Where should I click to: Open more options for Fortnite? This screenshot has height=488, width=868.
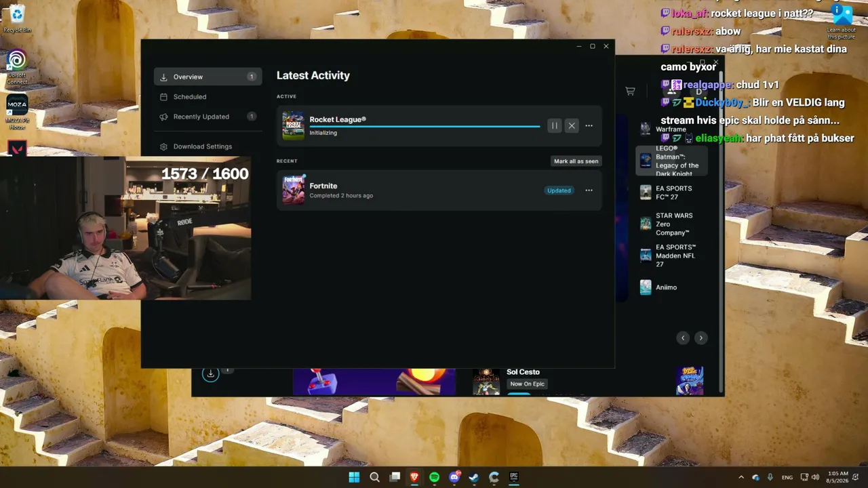[589, 190]
